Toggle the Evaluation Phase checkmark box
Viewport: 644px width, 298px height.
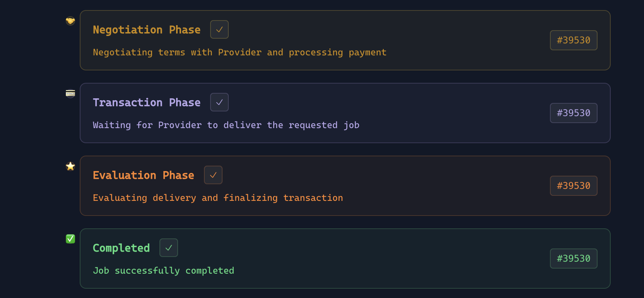213,175
